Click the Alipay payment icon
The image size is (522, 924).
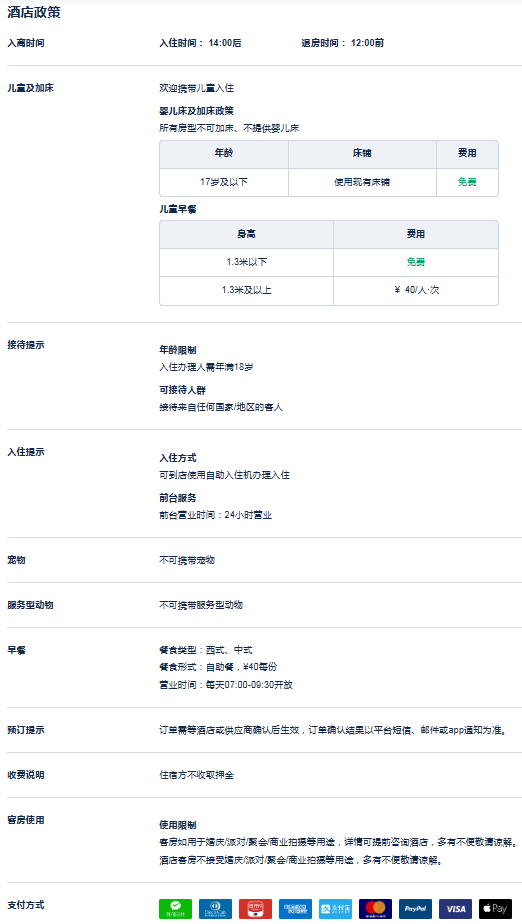click(x=335, y=909)
